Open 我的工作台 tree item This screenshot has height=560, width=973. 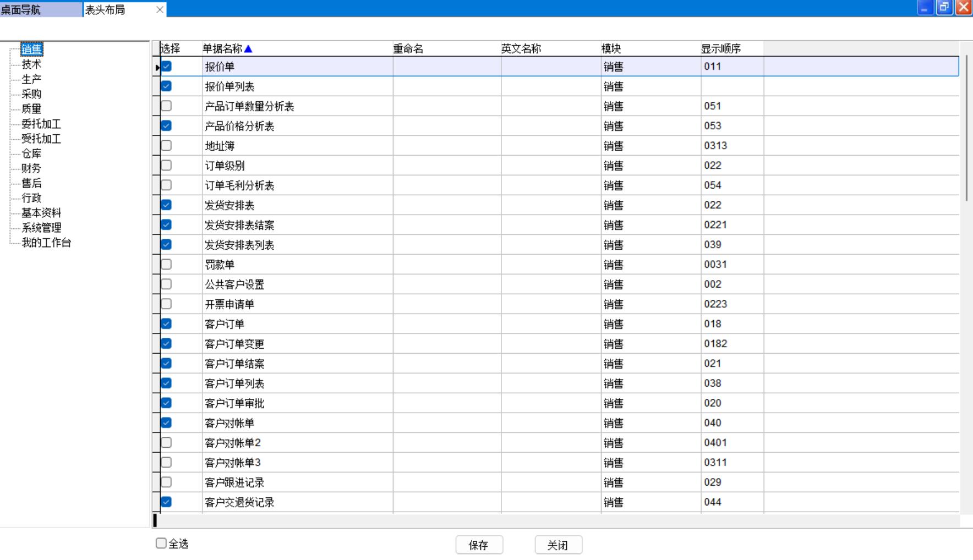(46, 243)
